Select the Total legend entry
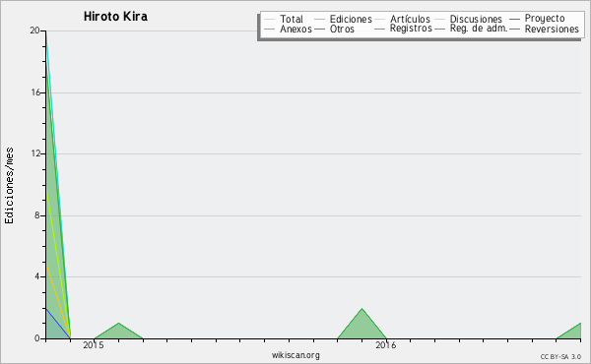 point(292,19)
